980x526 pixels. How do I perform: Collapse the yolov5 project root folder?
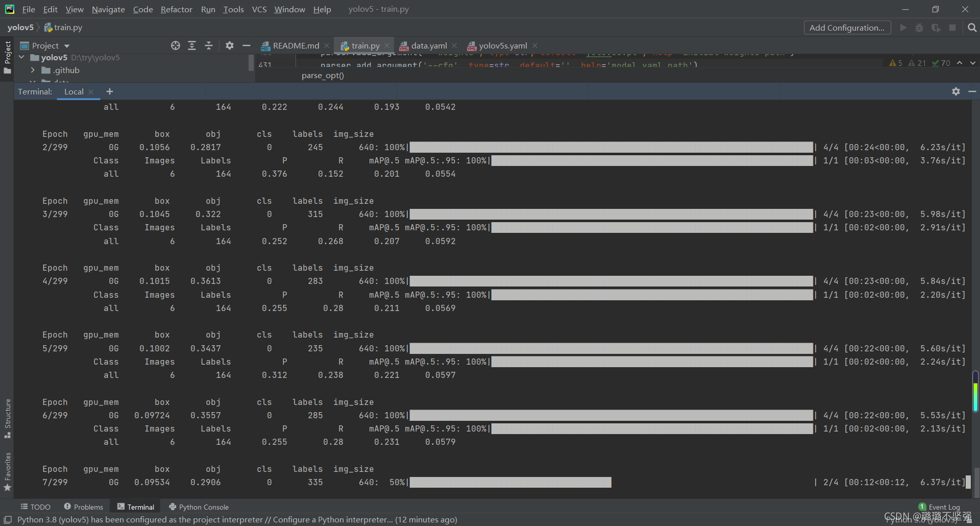point(21,57)
